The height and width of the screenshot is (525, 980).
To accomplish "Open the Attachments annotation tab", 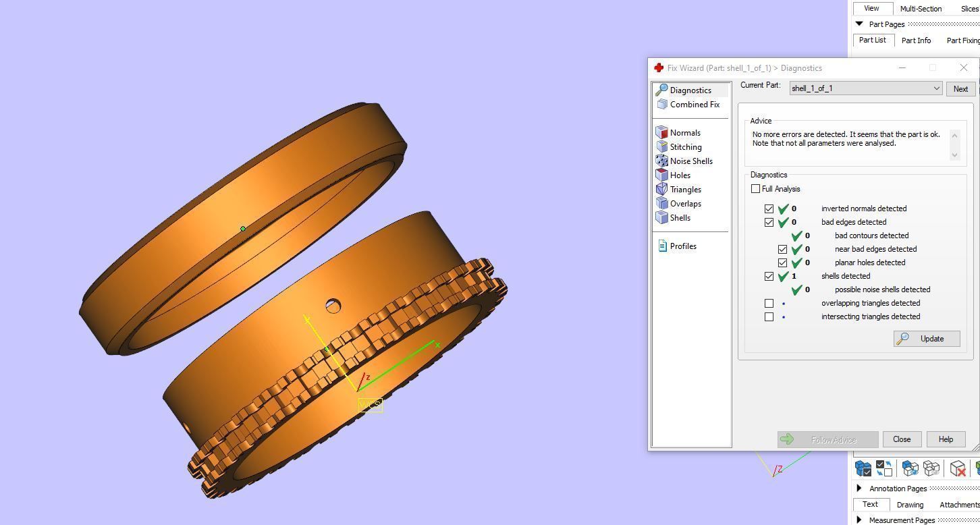I will pos(959,505).
